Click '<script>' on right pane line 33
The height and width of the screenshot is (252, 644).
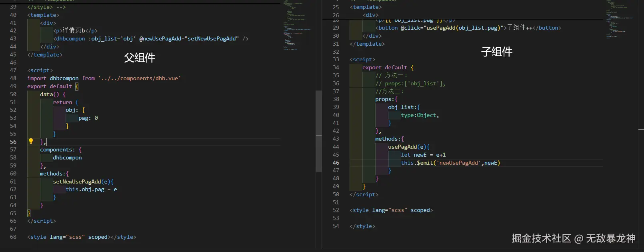tap(362, 59)
